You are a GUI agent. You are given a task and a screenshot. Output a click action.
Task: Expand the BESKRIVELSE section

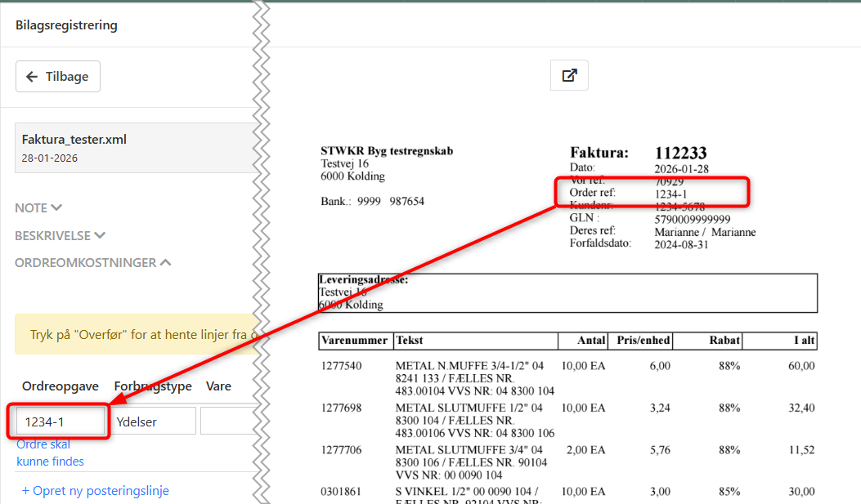coord(60,235)
